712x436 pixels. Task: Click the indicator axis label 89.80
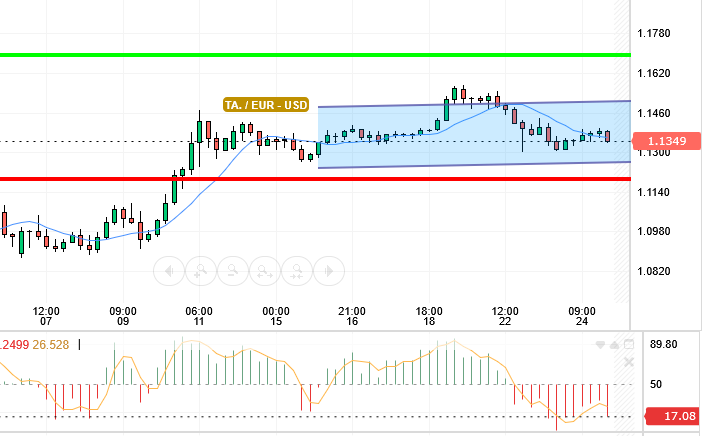click(x=663, y=344)
